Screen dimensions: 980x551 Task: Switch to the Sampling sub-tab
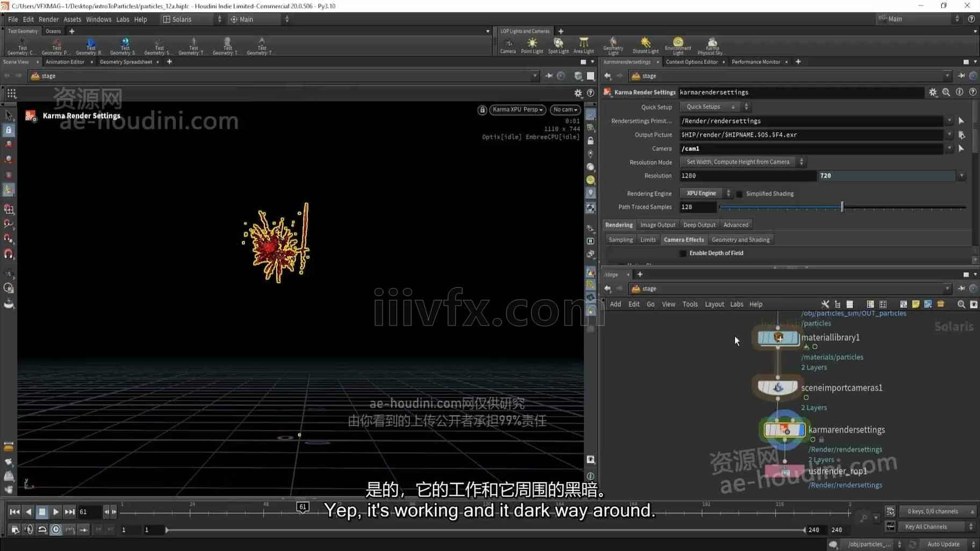click(621, 240)
